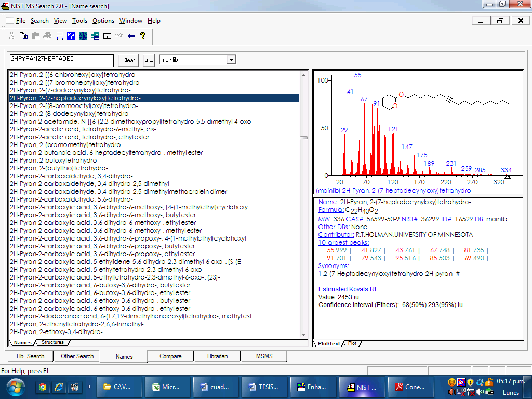Viewport: 532px width, 399px height.
Task: Click the blue back arrow toolbar icon
Action: pyautogui.click(x=131, y=36)
